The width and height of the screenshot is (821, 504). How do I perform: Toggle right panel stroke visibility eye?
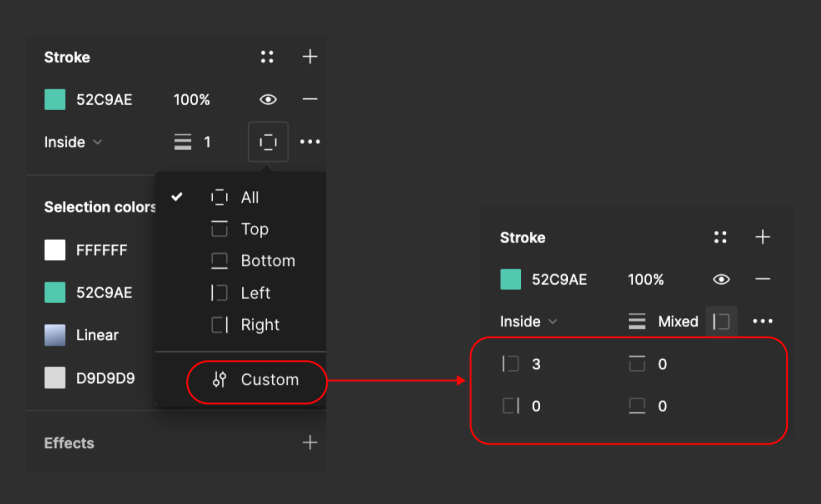pos(722,279)
